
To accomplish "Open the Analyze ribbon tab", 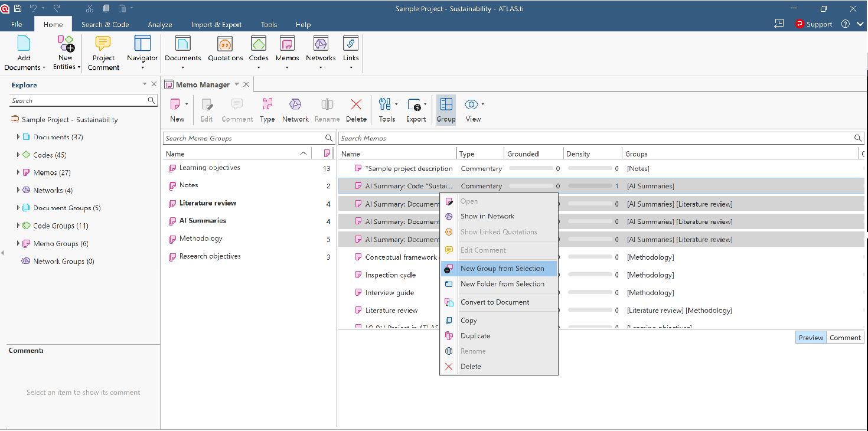I will point(160,25).
